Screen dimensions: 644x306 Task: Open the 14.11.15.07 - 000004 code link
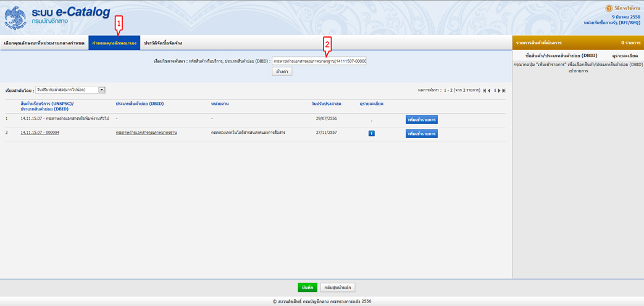coord(40,133)
